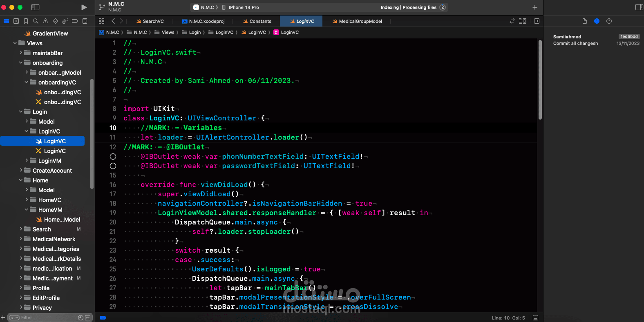Open the find navigator magnifier icon
The height and width of the screenshot is (322, 644).
[x=36, y=21]
